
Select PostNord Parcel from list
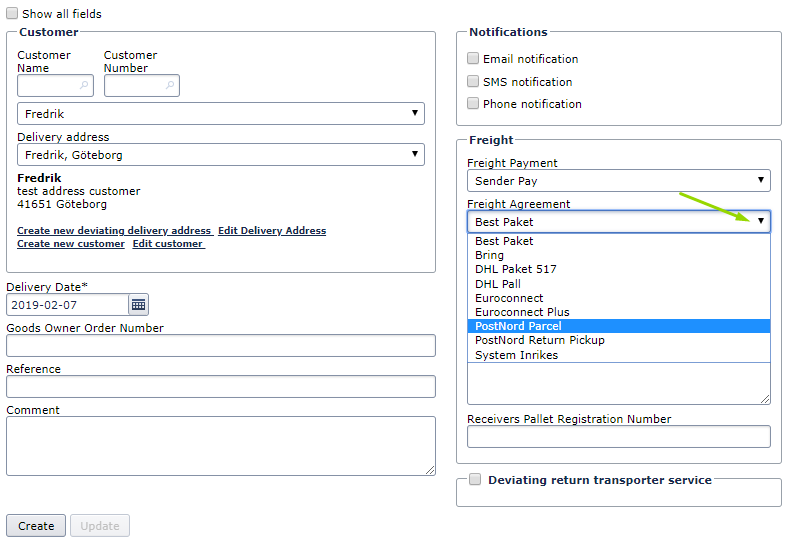(518, 326)
